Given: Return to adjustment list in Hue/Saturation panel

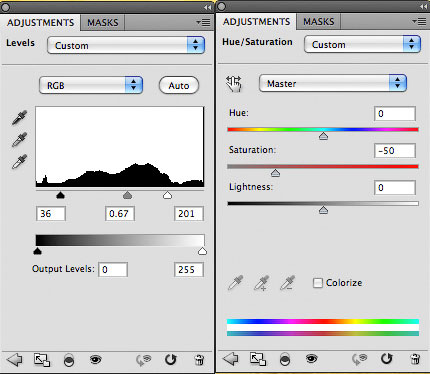Looking at the screenshot, I should click(x=230, y=359).
